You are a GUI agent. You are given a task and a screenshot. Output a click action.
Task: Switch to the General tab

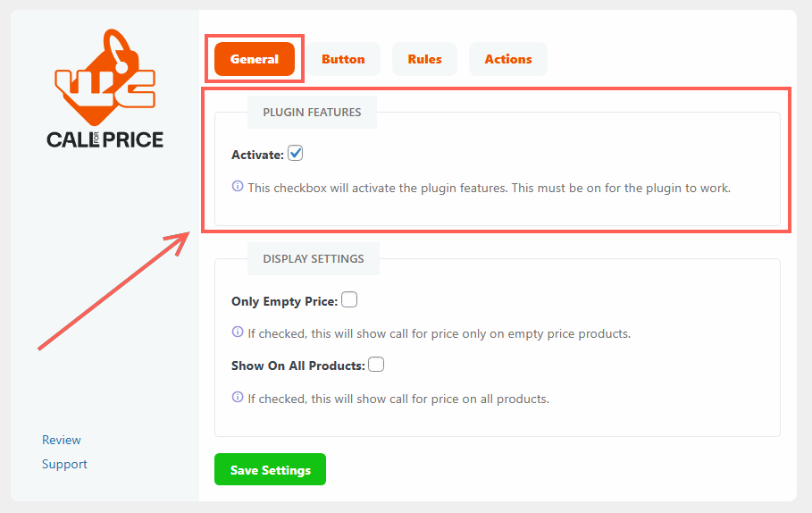[255, 59]
